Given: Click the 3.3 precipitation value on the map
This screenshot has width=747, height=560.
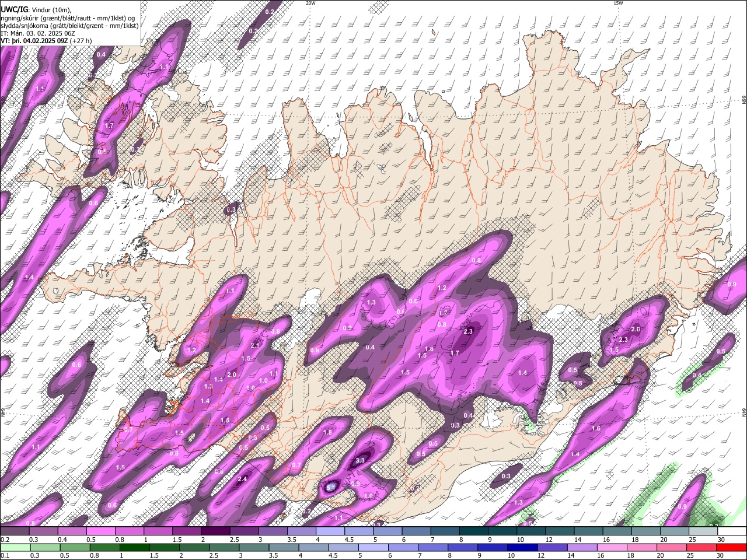Looking at the screenshot, I should pyautogui.click(x=360, y=460).
